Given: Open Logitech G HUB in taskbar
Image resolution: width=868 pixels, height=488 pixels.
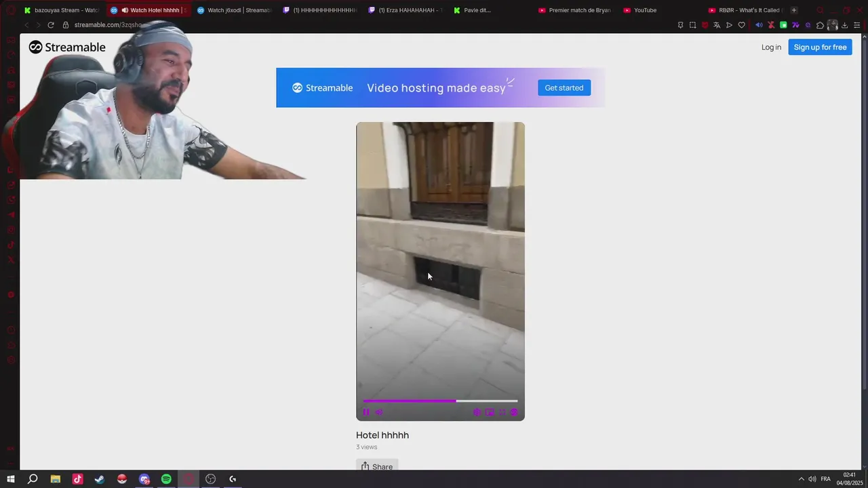Looking at the screenshot, I should [233, 479].
